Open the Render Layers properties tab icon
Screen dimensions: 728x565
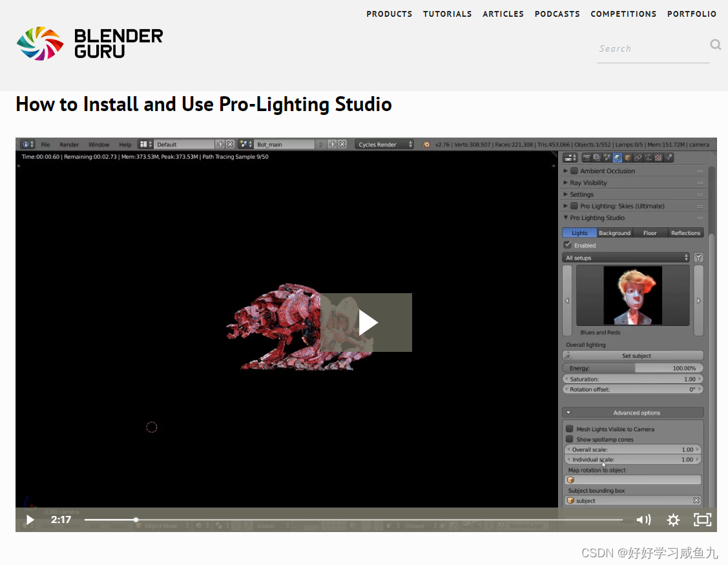tap(597, 158)
